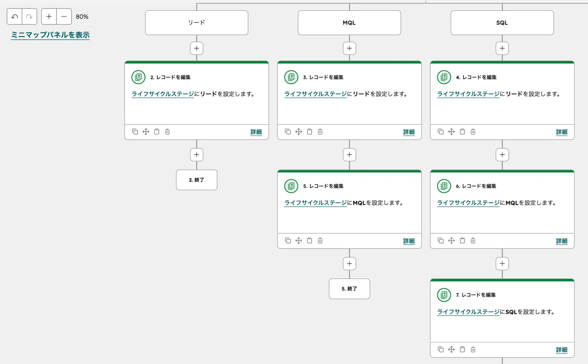Open 詳細 details of action 2
Viewport: 588px width, 364px height.
tap(256, 132)
